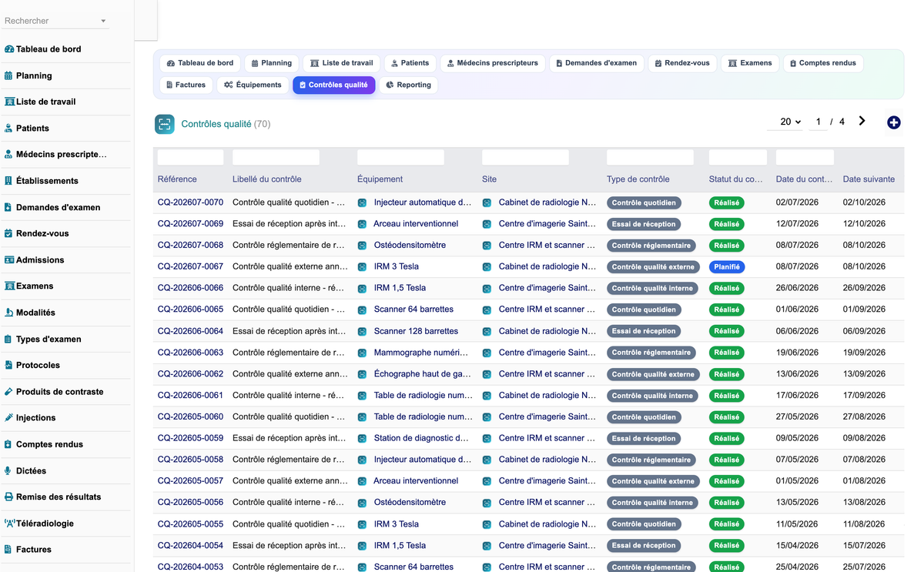Open the Reporting tab

[x=409, y=85]
